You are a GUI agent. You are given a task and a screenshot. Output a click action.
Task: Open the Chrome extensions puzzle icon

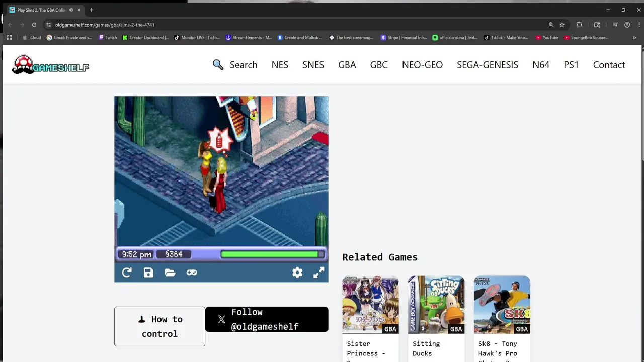click(579, 25)
